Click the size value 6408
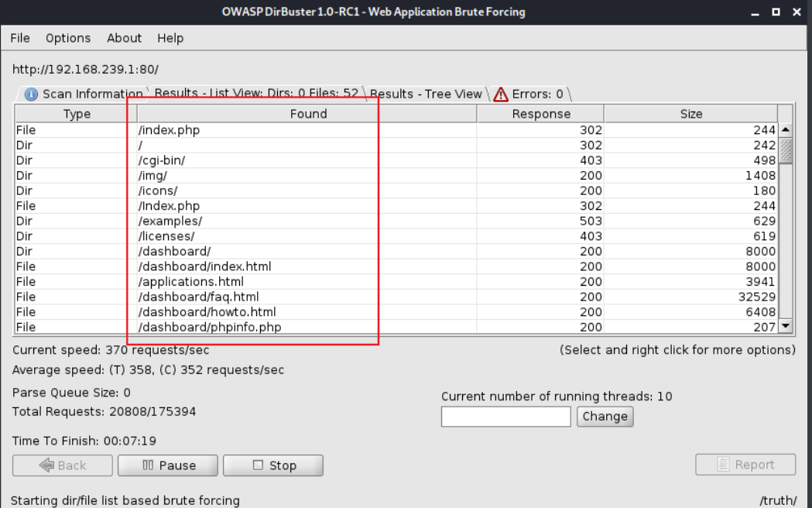The height and width of the screenshot is (508, 812). [x=760, y=312]
